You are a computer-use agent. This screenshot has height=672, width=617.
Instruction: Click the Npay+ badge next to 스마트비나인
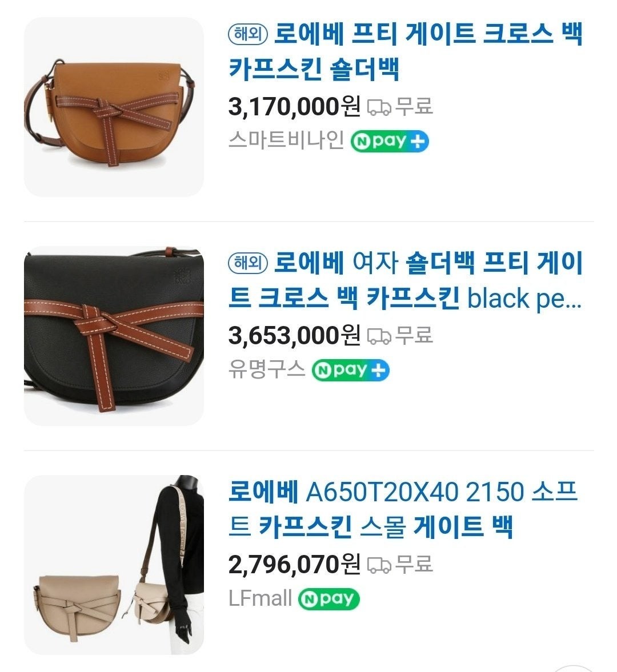click(x=390, y=142)
